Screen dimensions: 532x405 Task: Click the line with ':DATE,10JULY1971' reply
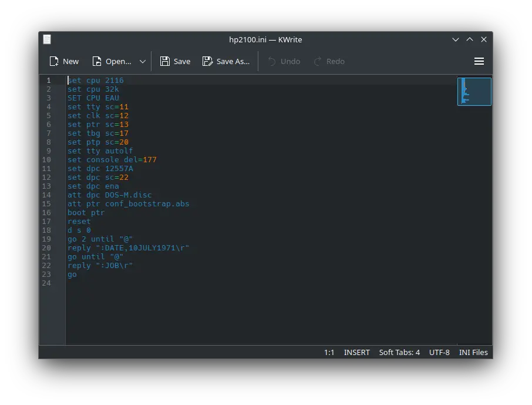[x=128, y=248]
